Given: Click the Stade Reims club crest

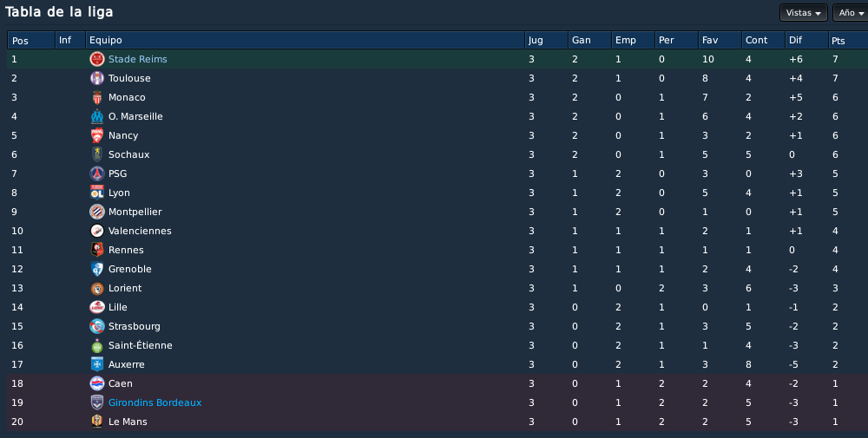Looking at the screenshot, I should (x=97, y=59).
